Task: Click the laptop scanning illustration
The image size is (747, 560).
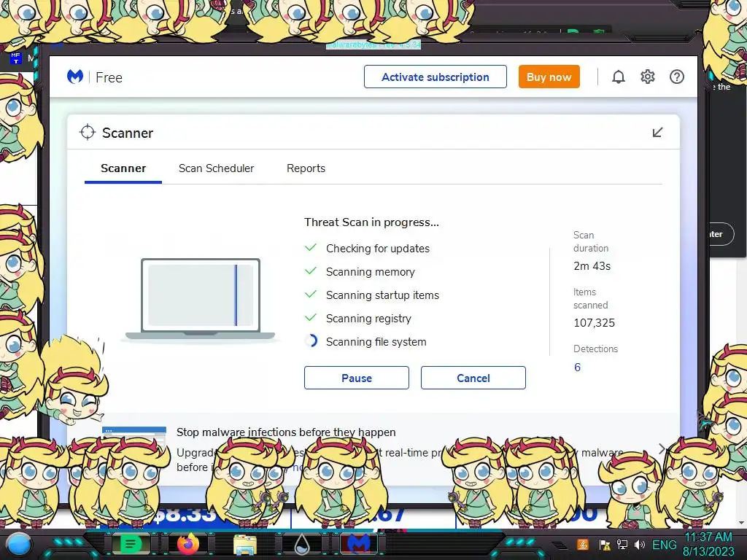Action: point(200,299)
